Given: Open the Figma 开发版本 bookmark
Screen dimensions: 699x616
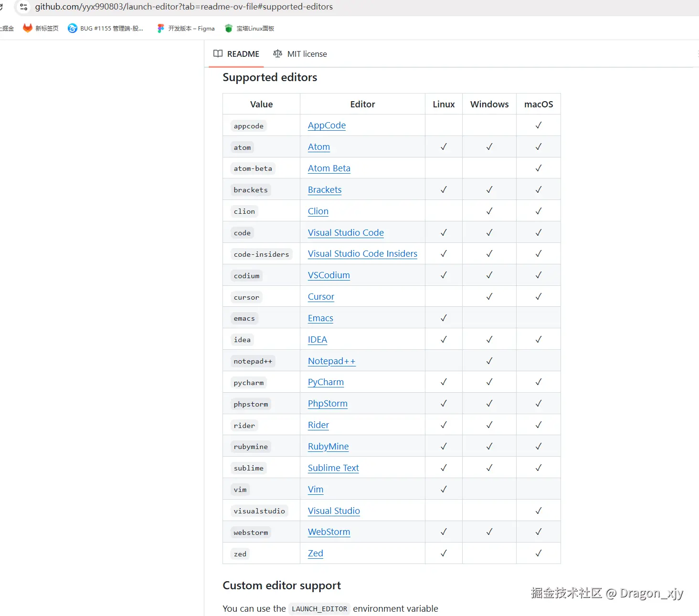Looking at the screenshot, I should click(x=186, y=28).
